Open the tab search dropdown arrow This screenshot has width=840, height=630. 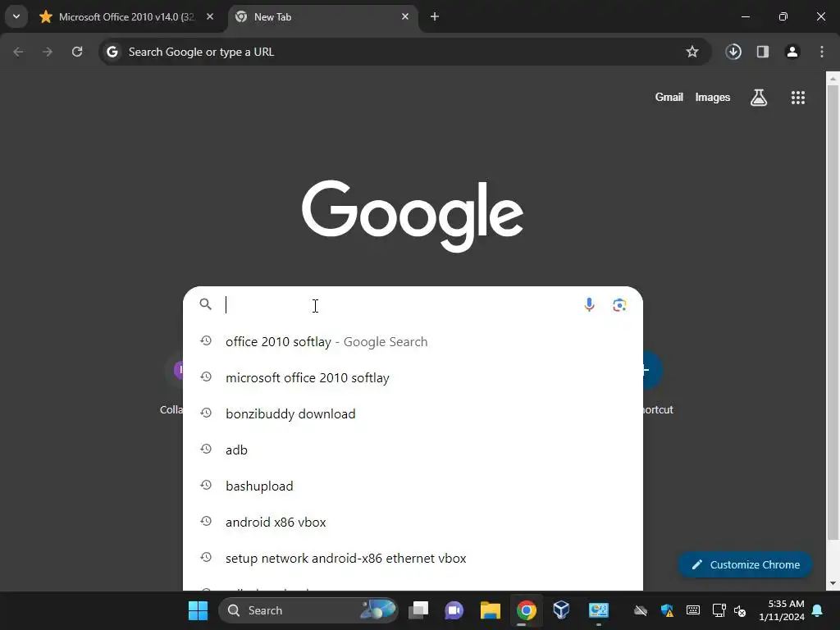click(16, 16)
